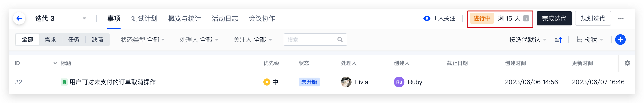Open the 处理人 全部 filter dropdown
Viewport: 644px width, 103px height.
[199, 40]
